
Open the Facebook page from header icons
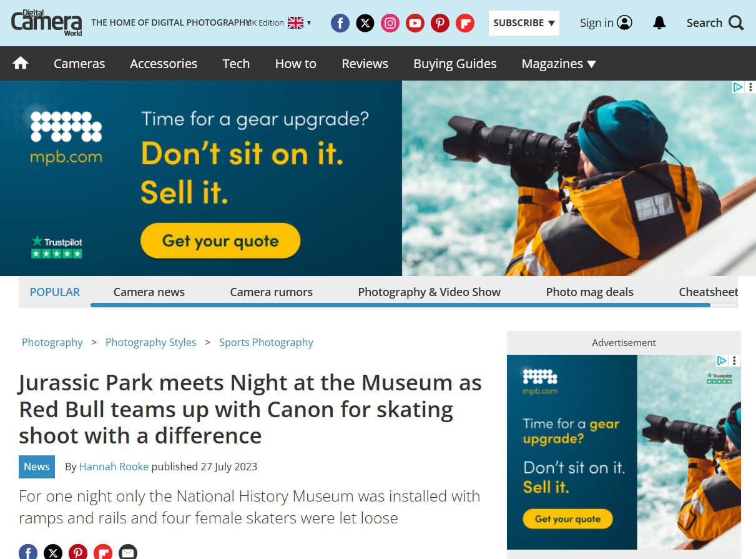pos(340,23)
